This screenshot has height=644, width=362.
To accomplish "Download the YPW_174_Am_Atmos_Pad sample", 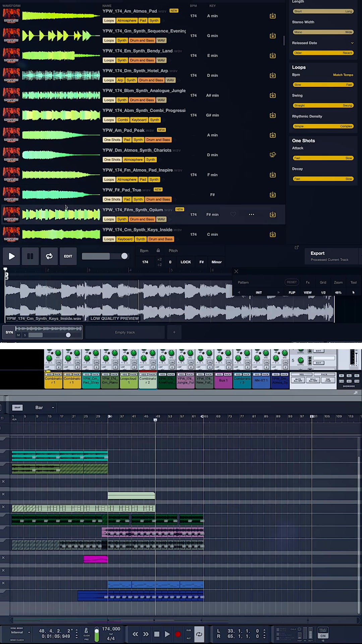I will pos(273,16).
